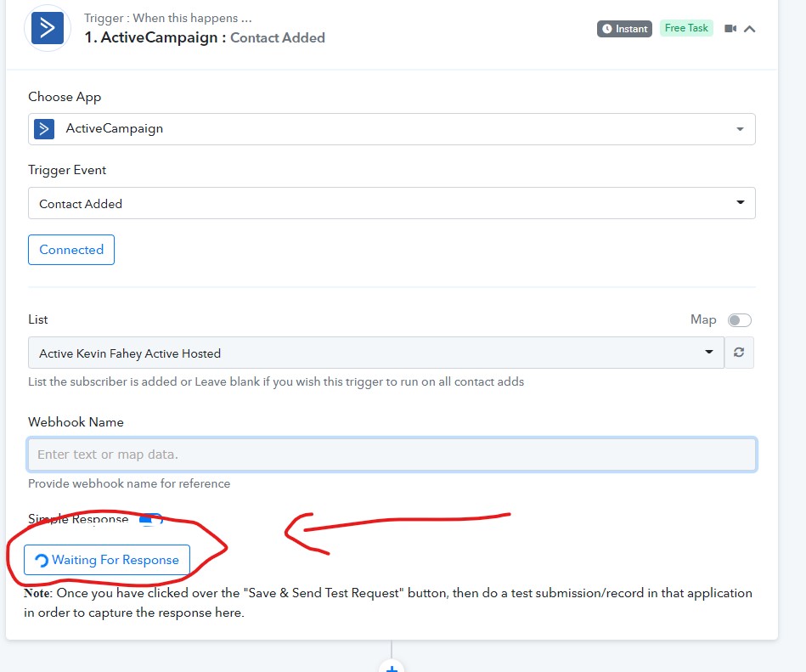This screenshot has height=672, width=806.
Task: Click the Waiting For Response button
Action: (107, 560)
